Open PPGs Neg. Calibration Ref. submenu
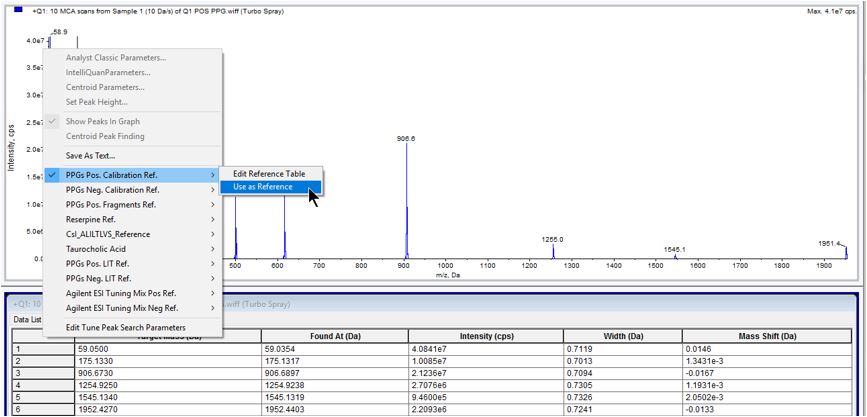The height and width of the screenshot is (417, 867). [x=133, y=190]
